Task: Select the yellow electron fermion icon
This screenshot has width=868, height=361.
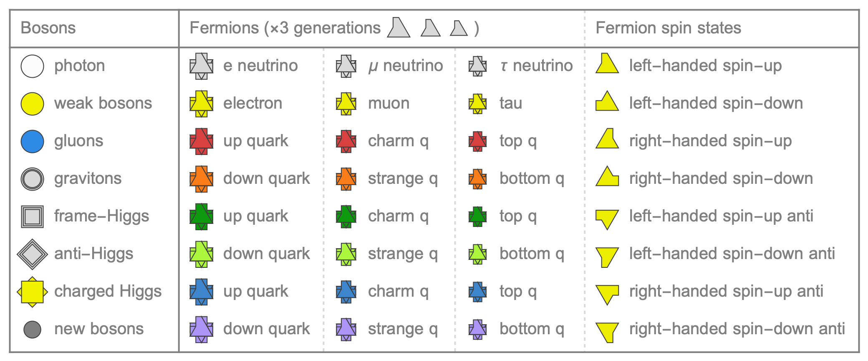Action: pyautogui.click(x=201, y=104)
